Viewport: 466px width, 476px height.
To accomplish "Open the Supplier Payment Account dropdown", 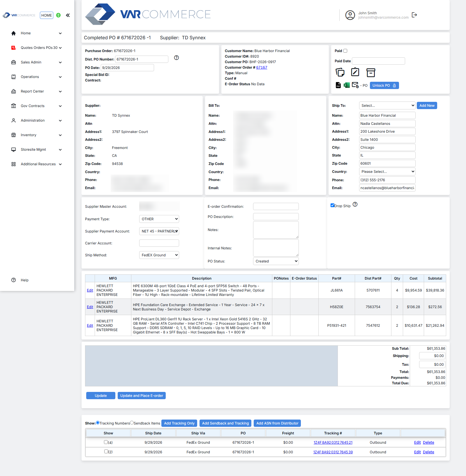I will click(x=159, y=231).
